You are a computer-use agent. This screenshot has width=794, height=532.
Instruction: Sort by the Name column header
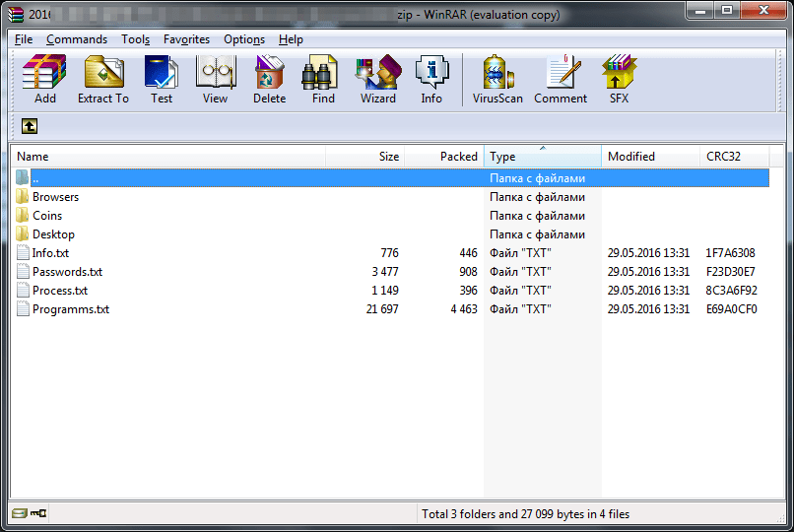[168, 157]
